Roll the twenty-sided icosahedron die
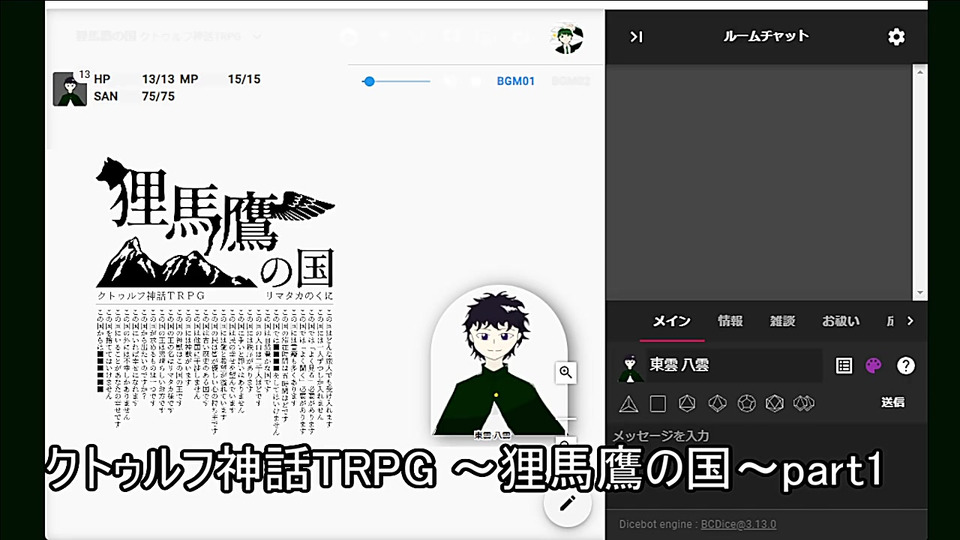 (x=775, y=403)
